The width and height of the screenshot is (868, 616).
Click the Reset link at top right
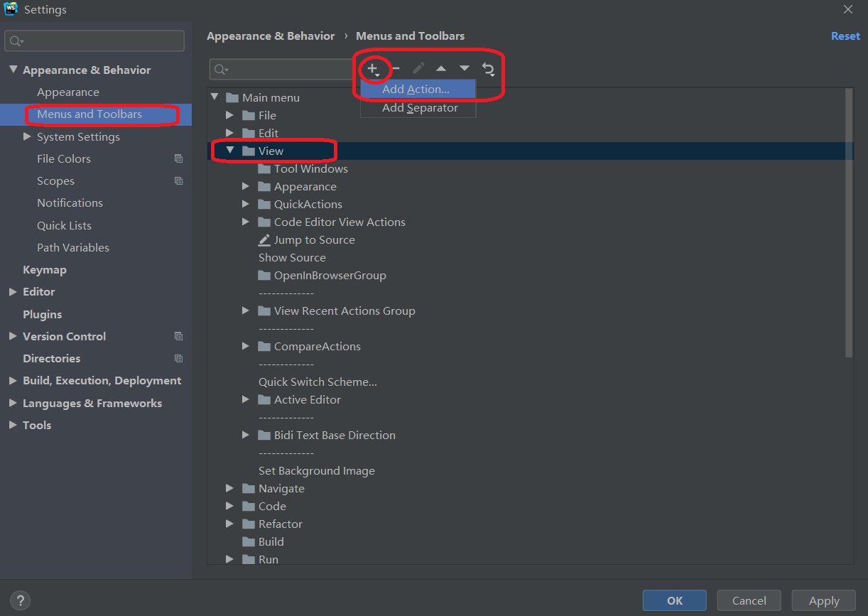[845, 35]
